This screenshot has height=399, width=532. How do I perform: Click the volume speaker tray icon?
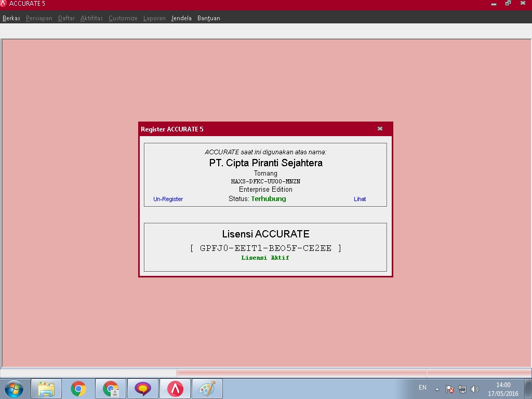coord(474,389)
